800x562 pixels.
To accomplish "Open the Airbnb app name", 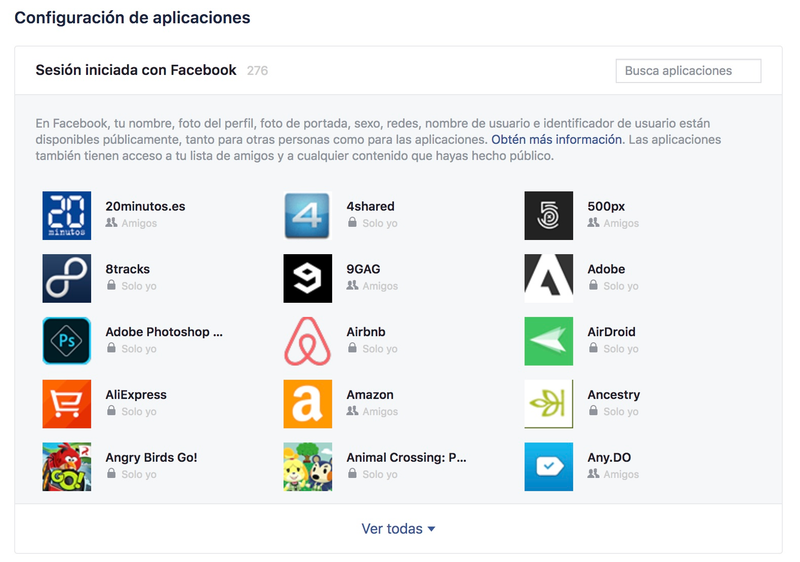I will coord(366,332).
